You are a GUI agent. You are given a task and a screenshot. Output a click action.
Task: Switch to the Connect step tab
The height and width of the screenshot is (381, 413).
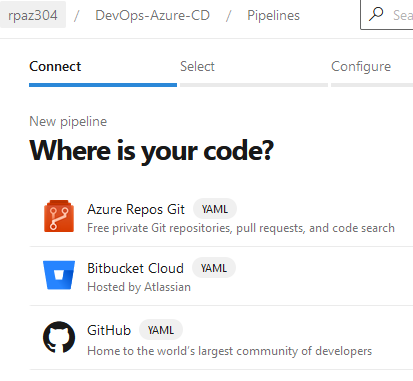[103, 72]
